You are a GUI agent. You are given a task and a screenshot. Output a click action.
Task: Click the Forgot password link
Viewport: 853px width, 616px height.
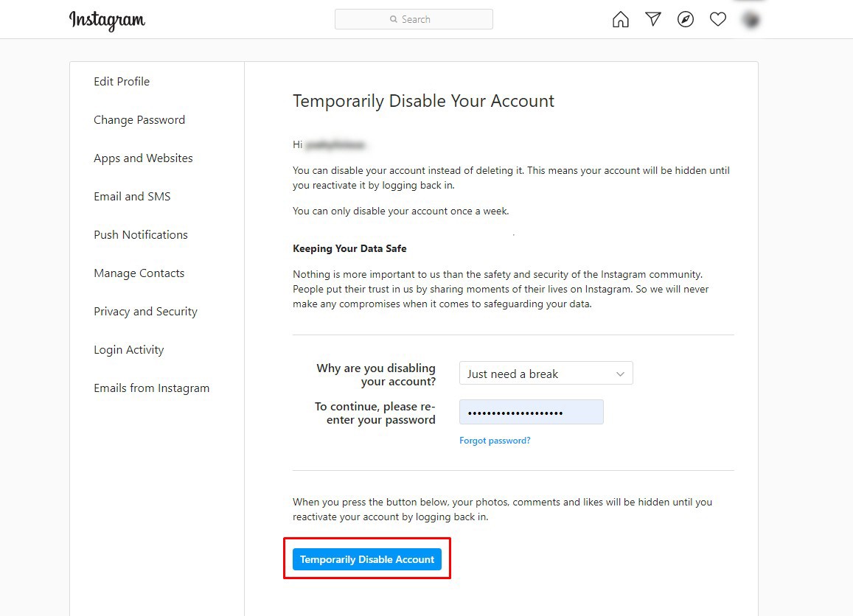point(495,441)
